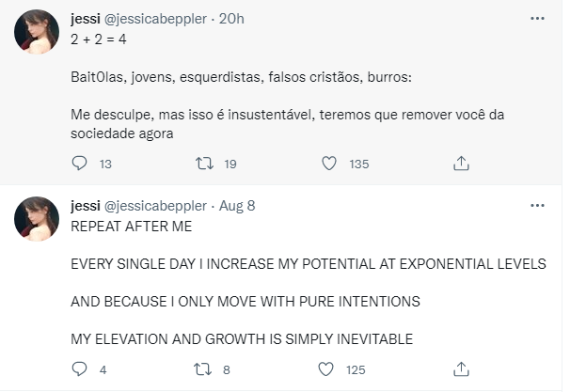Open more options on the Aug 8 tweet
This screenshot has width=570, height=392.
[x=538, y=206]
